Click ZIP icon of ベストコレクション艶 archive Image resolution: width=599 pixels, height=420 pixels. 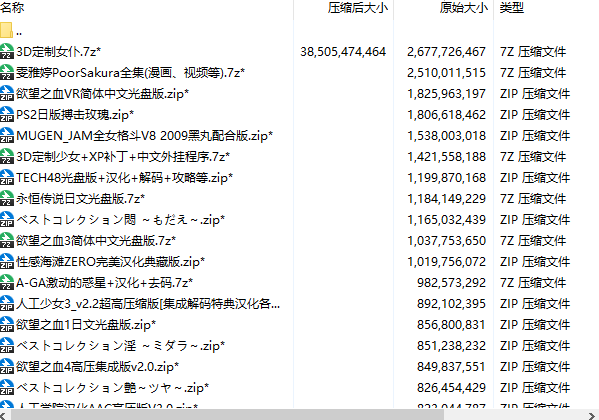[x=7, y=388]
